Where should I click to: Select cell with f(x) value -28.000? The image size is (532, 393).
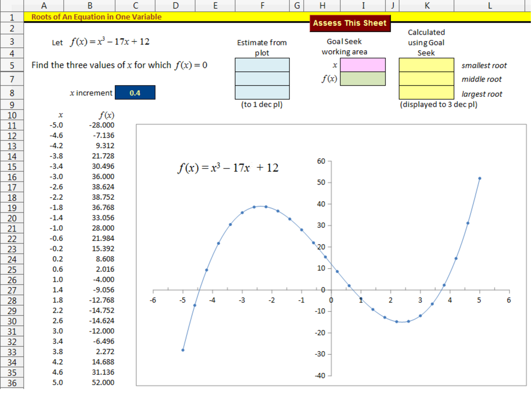(x=101, y=125)
